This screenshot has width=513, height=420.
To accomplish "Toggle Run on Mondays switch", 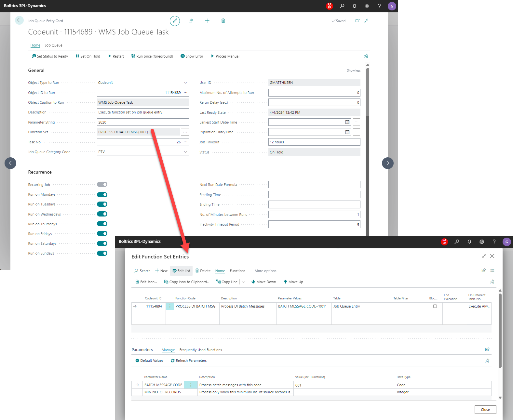I will pos(102,195).
